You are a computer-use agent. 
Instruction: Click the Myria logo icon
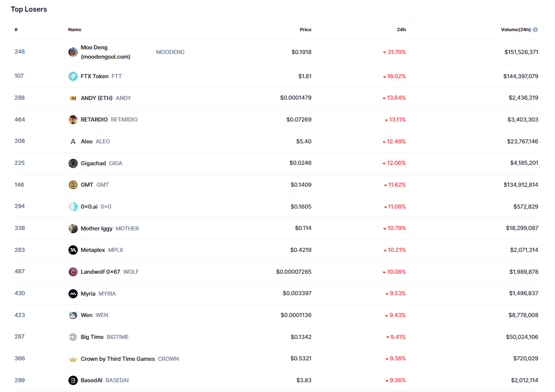point(73,294)
